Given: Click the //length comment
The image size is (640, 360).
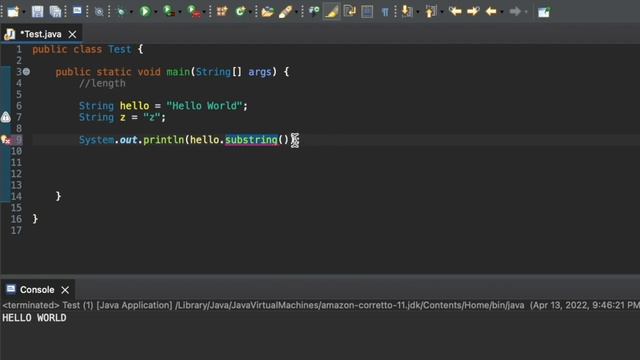Looking at the screenshot, I should coord(102,83).
